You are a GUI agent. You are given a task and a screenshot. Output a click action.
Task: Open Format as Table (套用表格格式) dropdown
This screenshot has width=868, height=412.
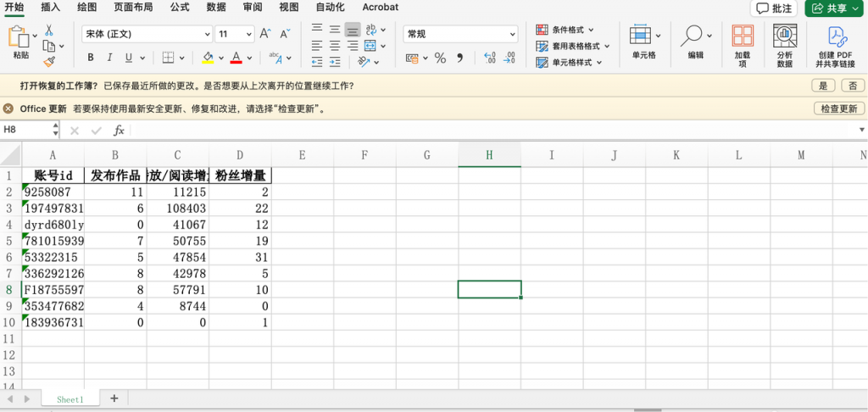[x=573, y=46]
